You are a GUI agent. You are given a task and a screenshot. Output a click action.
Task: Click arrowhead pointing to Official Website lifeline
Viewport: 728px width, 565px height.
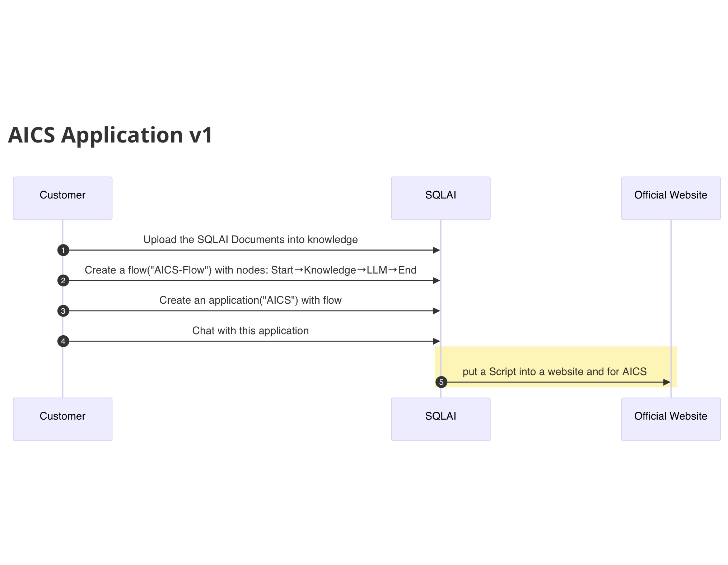[667, 382]
